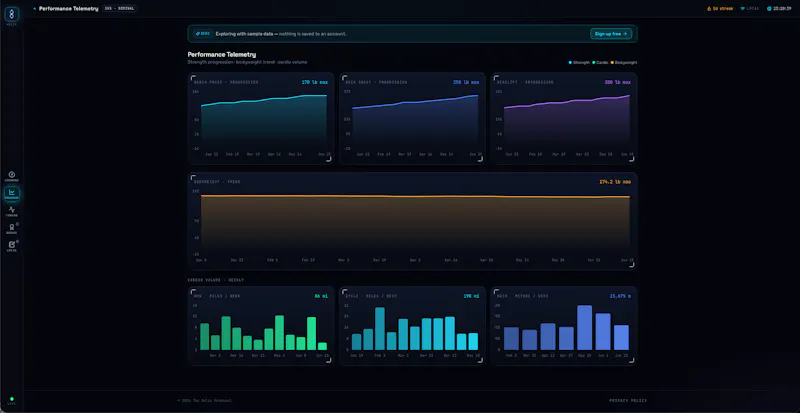The height and width of the screenshot is (413, 800).
Task: Click the Deadlift progression chart
Action: (564, 118)
